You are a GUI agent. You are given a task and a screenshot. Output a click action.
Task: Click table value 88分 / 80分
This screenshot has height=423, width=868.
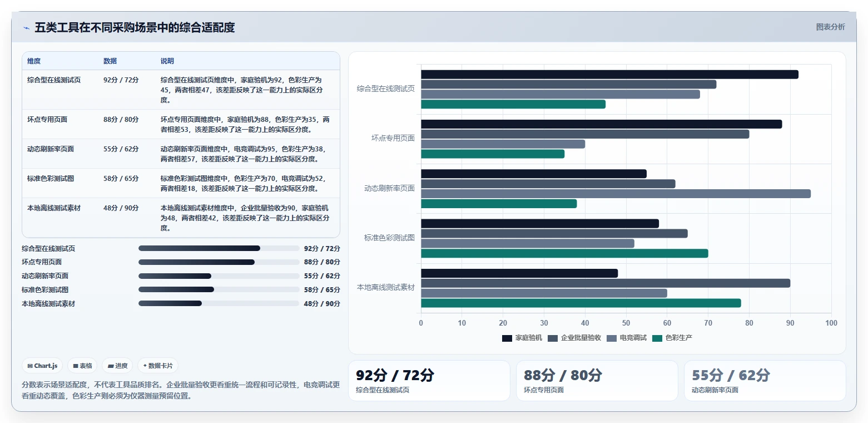point(121,120)
